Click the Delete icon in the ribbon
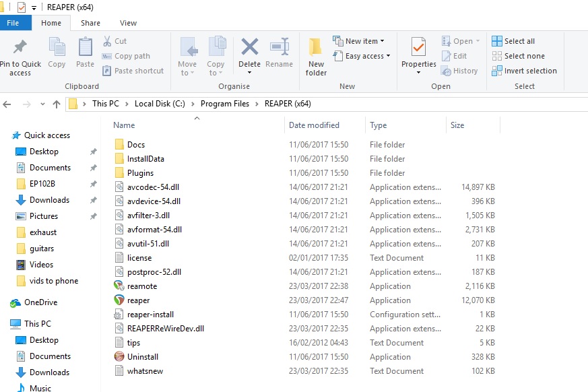 [249, 48]
